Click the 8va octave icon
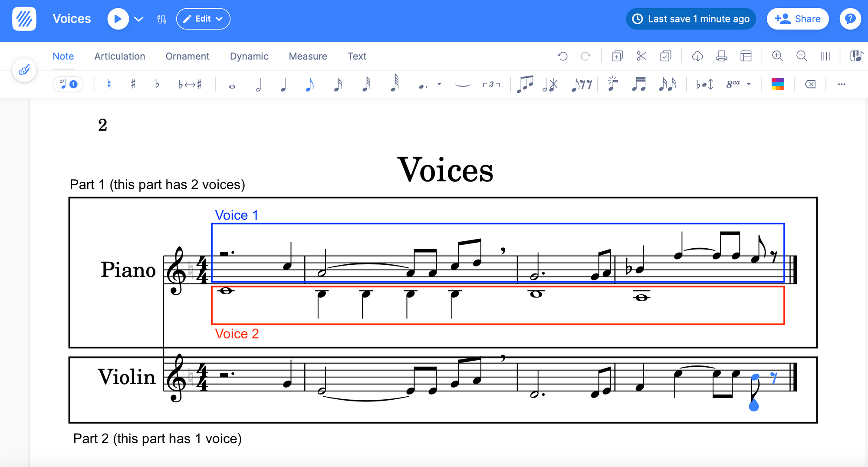Viewport: 868px width, 467px height. coord(733,84)
